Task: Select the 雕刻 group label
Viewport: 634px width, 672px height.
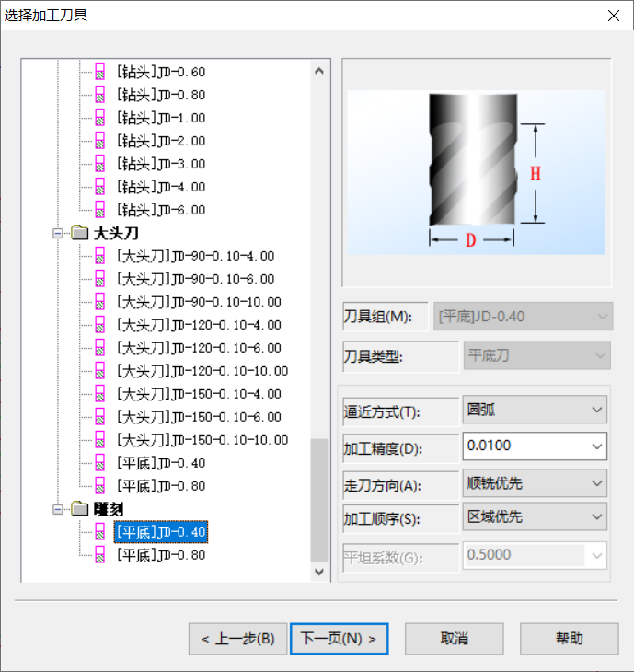Action: 109,509
